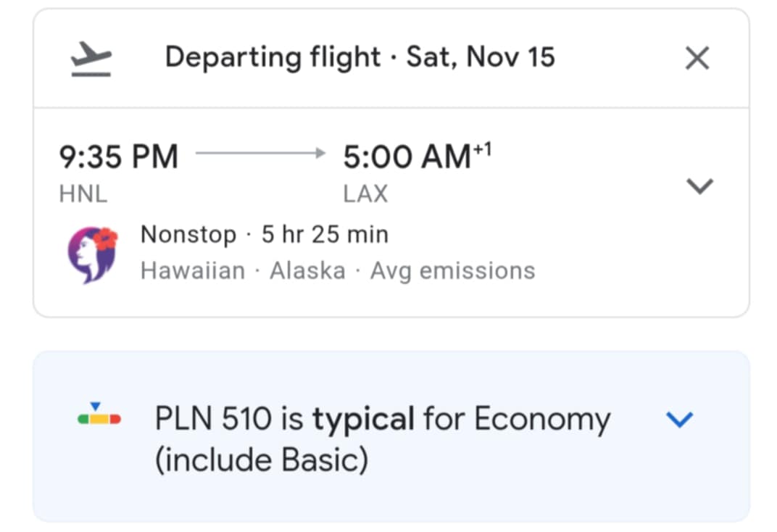Click the HNL airport code
Image resolution: width=777 pixels, height=532 pixels.
[83, 194]
